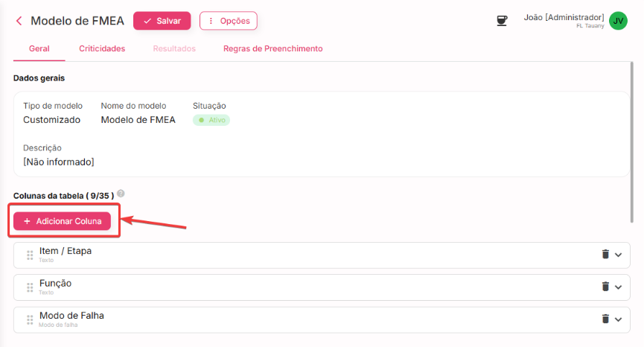Delete the Função column
This screenshot has height=347, width=644.
click(605, 287)
